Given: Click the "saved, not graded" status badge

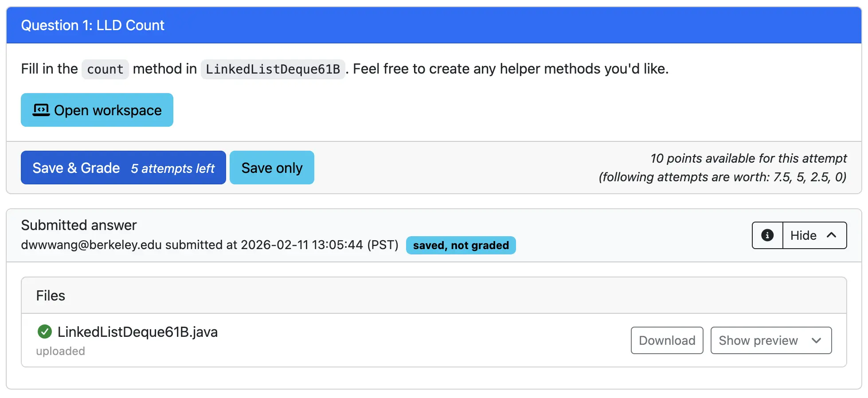Looking at the screenshot, I should (461, 246).
